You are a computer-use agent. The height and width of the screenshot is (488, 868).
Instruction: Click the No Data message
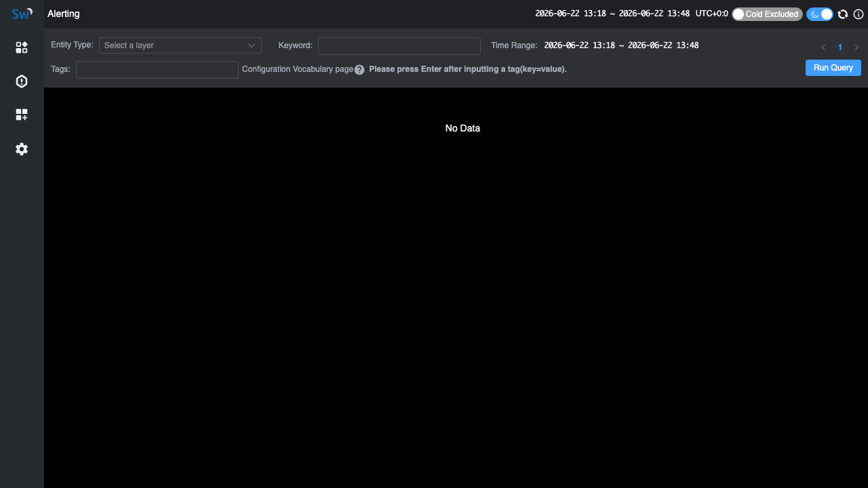(x=462, y=128)
